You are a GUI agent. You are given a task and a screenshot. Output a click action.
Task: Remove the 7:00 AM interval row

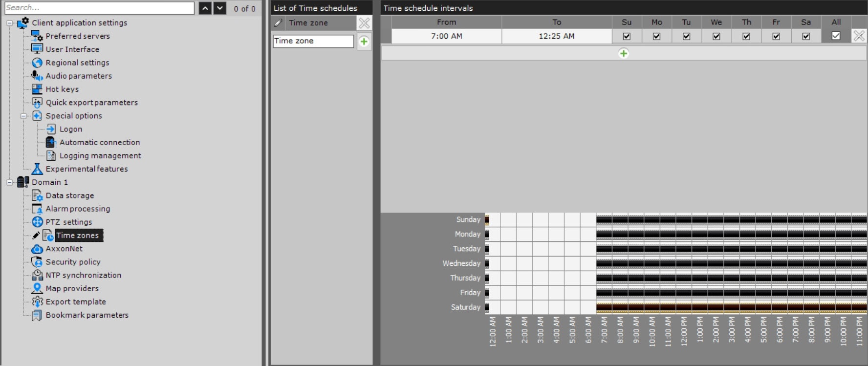coord(859,36)
